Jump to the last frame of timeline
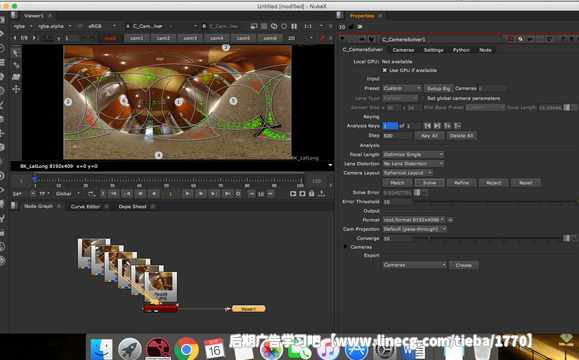This screenshot has width=579, height=360. pyautogui.click(x=228, y=194)
